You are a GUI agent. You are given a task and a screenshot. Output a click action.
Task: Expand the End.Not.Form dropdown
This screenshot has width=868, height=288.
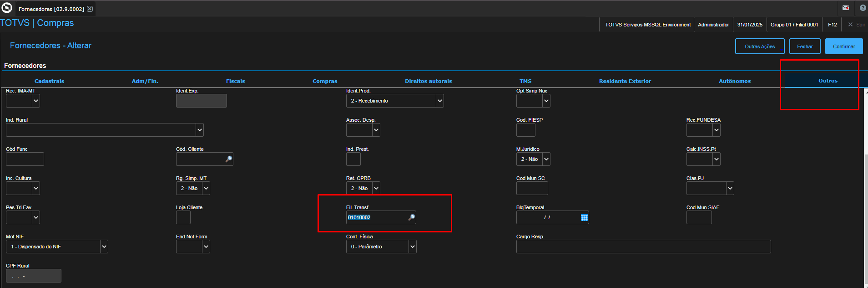(206, 247)
